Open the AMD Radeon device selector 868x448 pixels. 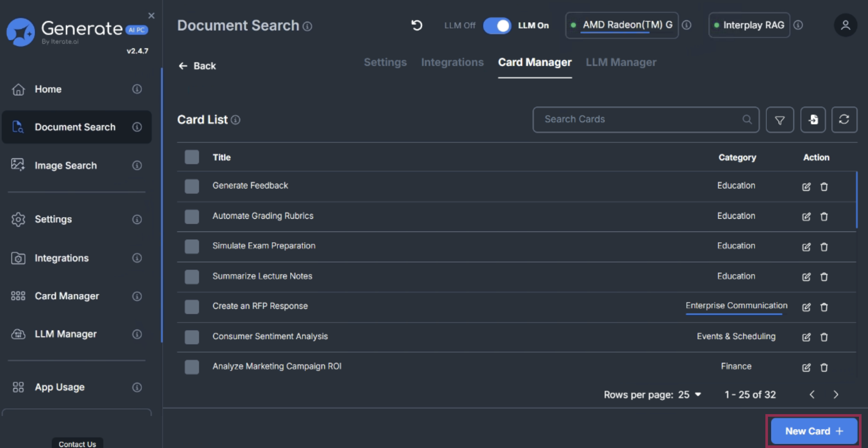click(x=622, y=25)
